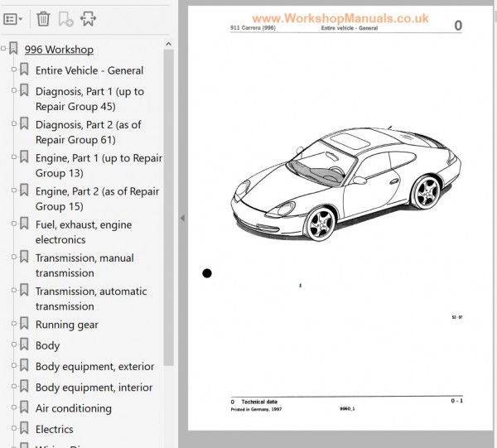Expand the Running gear node
Viewport: 497px width, 448px height.
(14, 323)
